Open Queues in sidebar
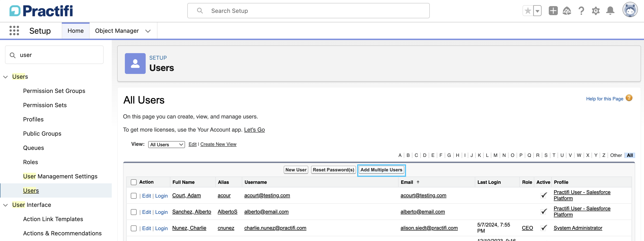The width and height of the screenshot is (644, 241). 33,148
